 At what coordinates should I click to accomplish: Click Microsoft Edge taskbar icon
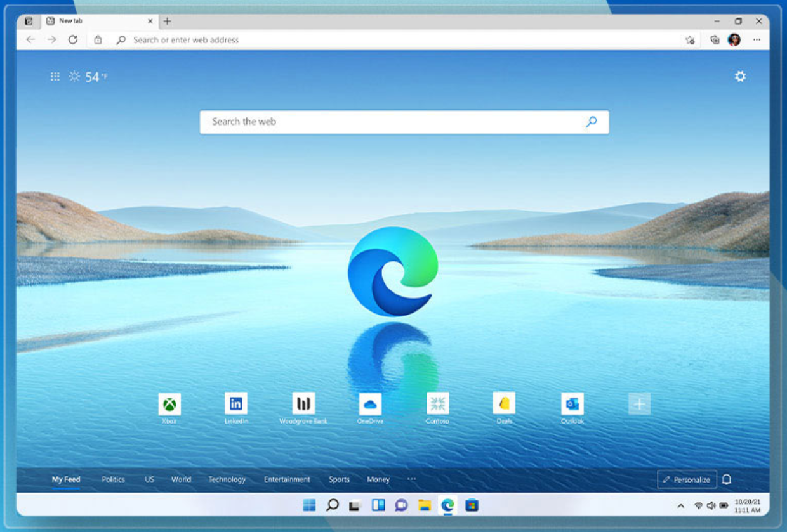click(448, 505)
